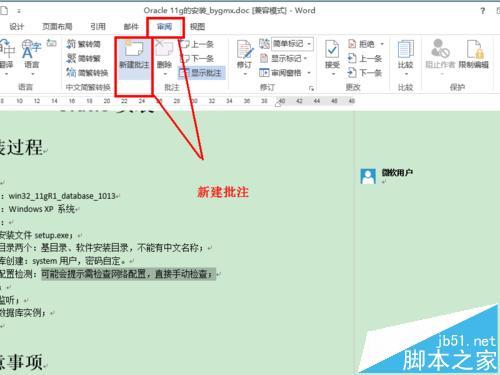
Task: Click the Compare (比较) documents icon
Action: (x=405, y=49)
